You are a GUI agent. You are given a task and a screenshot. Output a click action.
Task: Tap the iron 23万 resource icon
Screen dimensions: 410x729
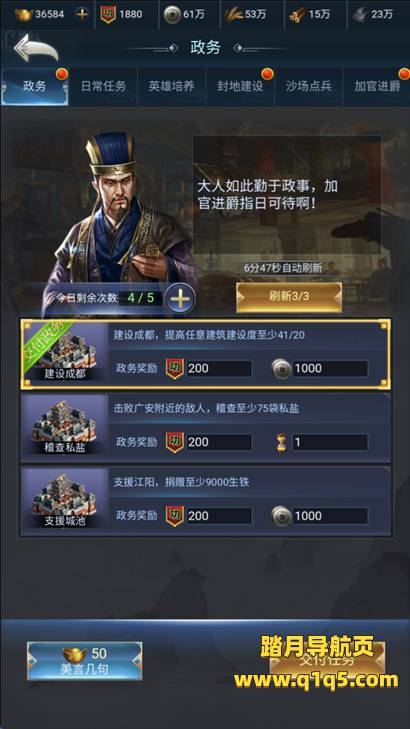click(x=359, y=15)
